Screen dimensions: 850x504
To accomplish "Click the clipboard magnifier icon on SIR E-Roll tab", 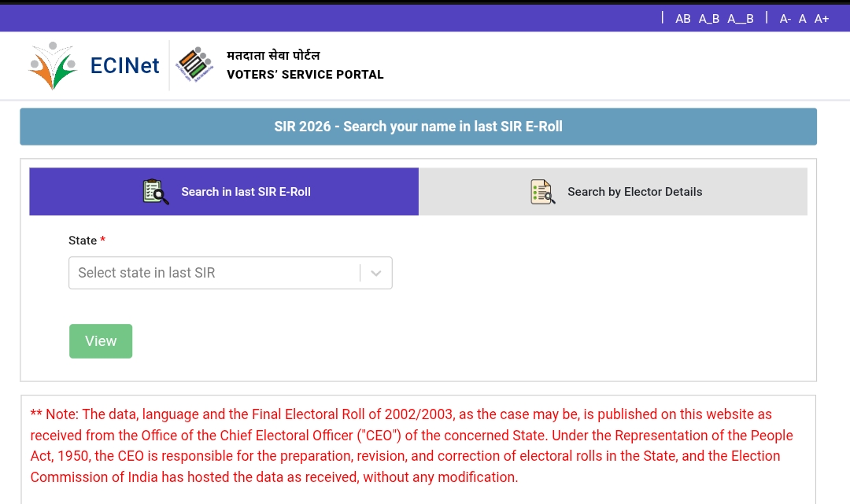I will [x=156, y=192].
